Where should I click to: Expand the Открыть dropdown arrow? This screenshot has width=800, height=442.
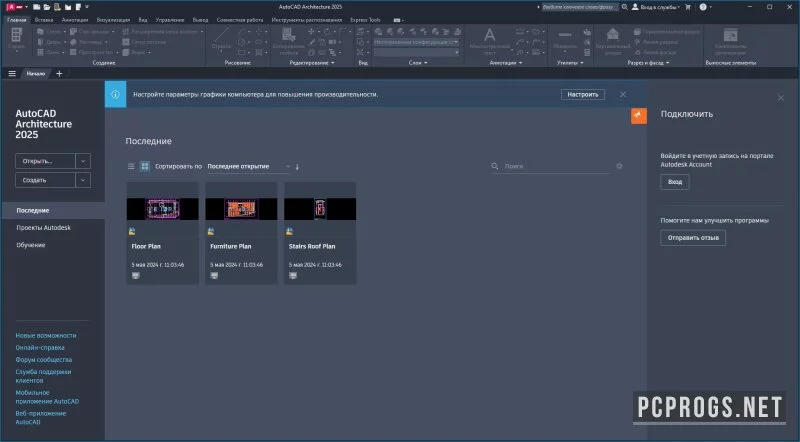[83, 161]
